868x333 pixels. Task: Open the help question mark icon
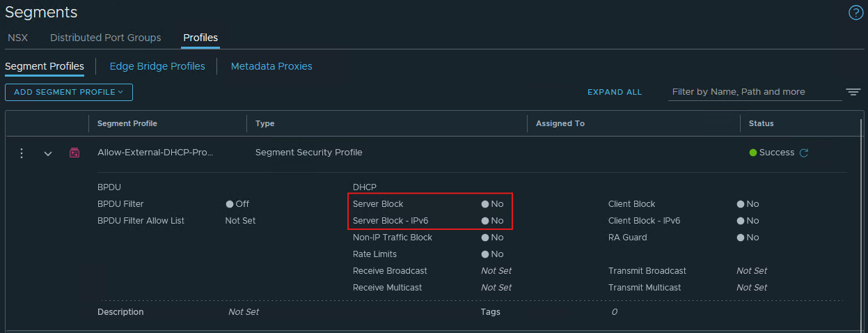pyautogui.click(x=855, y=13)
